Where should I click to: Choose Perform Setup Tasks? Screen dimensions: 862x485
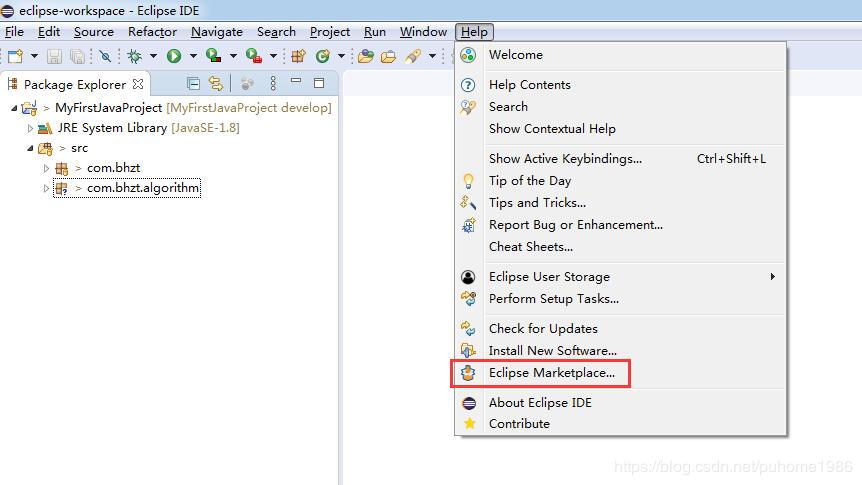point(621,299)
